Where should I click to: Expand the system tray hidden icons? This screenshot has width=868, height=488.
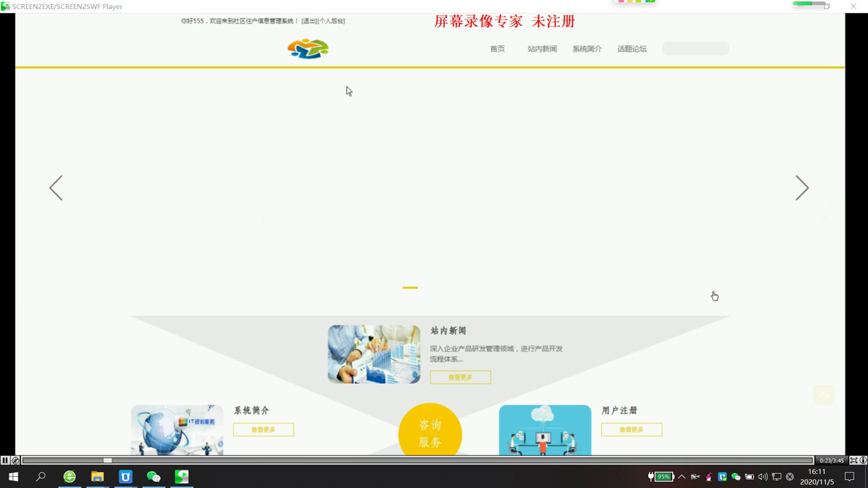coord(682,476)
